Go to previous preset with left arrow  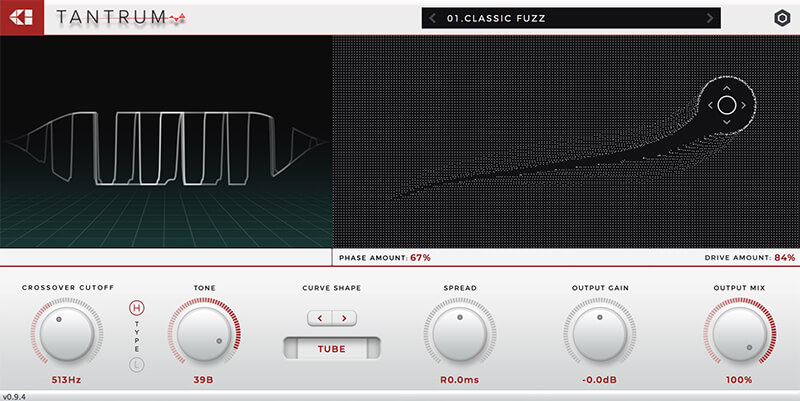432,18
